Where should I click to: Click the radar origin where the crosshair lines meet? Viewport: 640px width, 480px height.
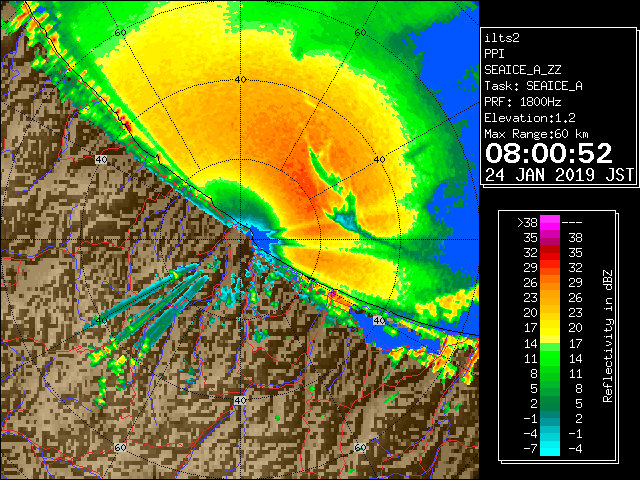pyautogui.click(x=240, y=240)
